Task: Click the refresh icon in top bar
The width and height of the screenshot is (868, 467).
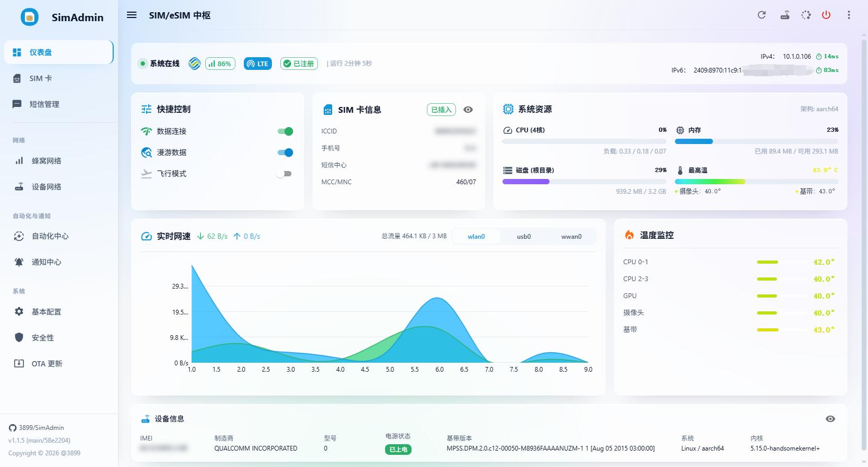Action: pyautogui.click(x=762, y=15)
